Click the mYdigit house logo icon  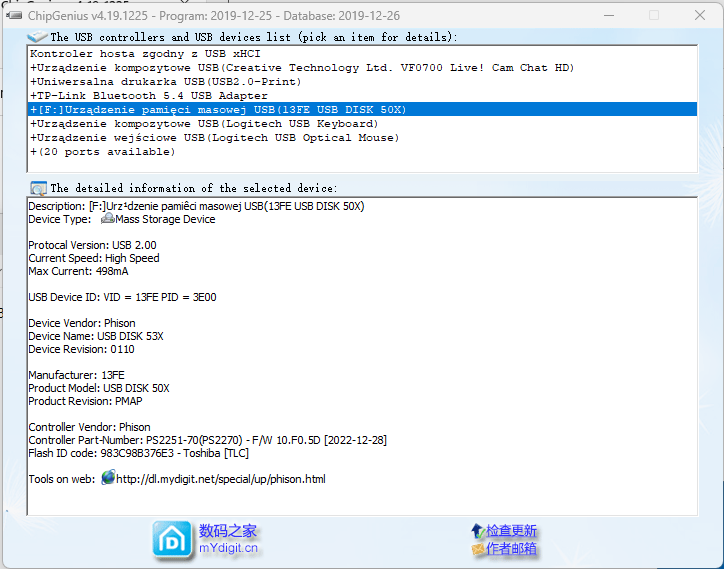[172, 540]
